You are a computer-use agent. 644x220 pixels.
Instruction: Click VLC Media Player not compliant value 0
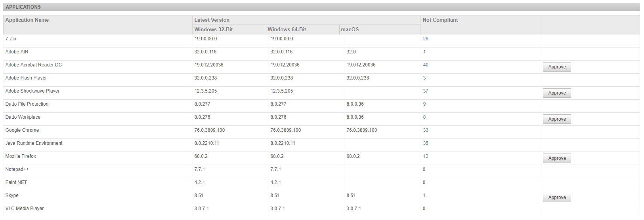click(x=424, y=209)
